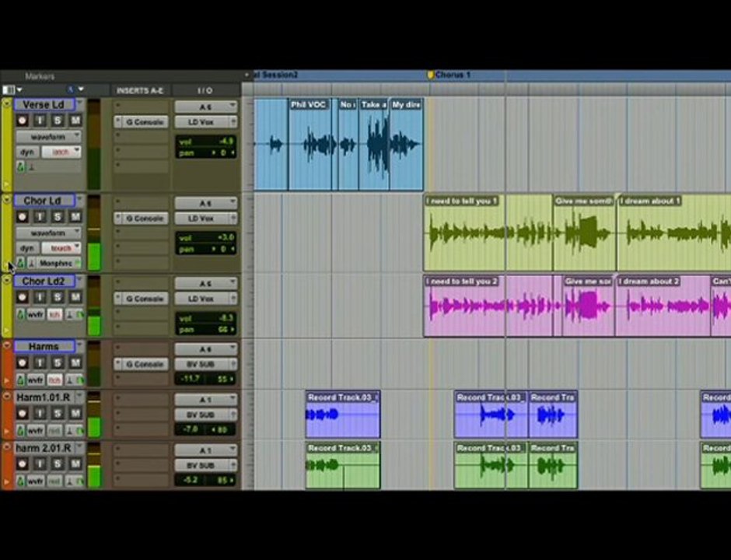731x560 pixels.
Task: Open G Console insert on Chor Ld2
Action: tap(142, 299)
